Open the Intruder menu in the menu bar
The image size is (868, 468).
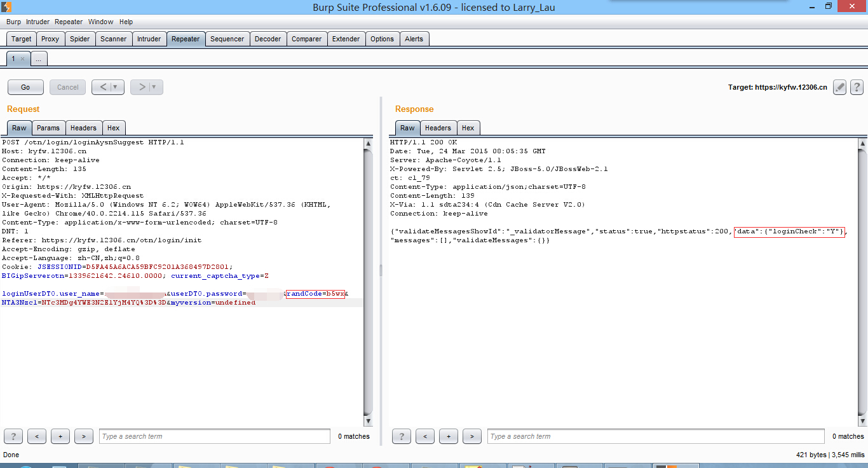38,22
